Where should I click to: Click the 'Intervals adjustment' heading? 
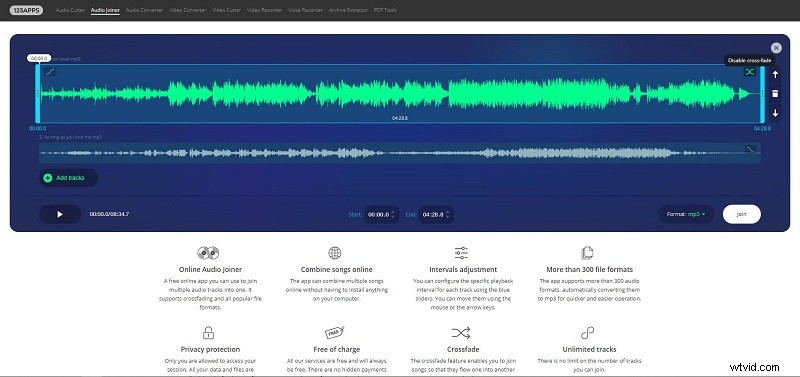(463, 269)
